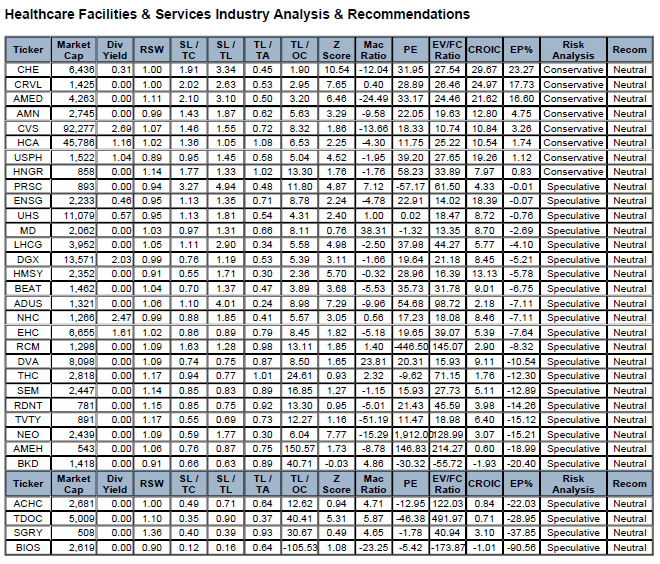Click CHE CROIC value 29.67
Screen dimensions: 660x564
coord(484,70)
